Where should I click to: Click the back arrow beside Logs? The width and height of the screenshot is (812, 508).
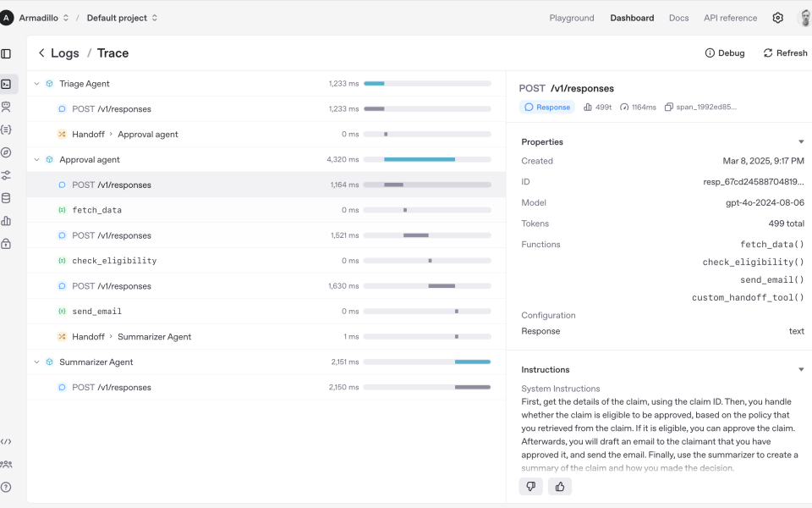click(x=41, y=52)
